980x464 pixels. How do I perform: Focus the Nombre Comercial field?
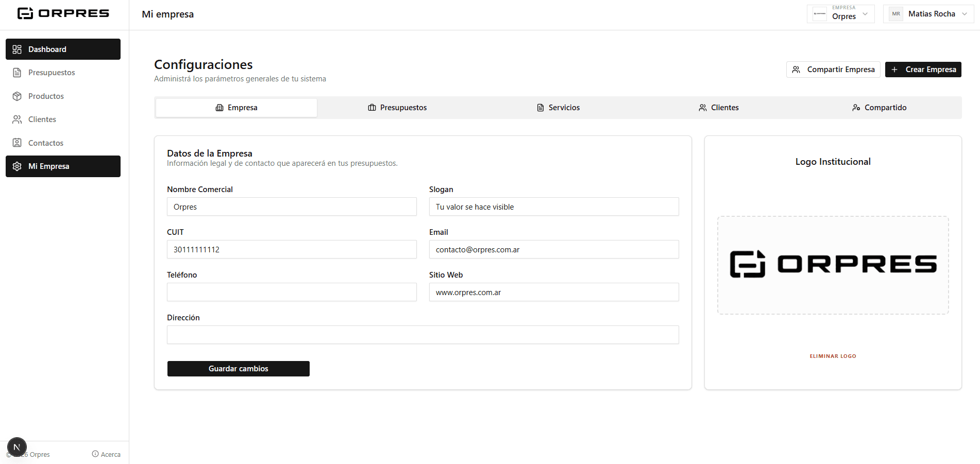click(292, 207)
